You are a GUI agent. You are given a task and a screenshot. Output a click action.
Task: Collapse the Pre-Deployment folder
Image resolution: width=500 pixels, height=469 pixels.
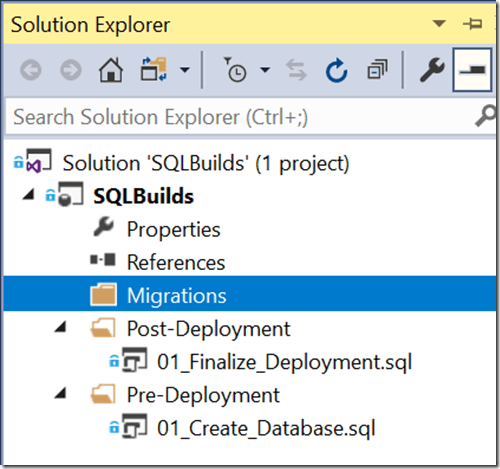pos(60,393)
